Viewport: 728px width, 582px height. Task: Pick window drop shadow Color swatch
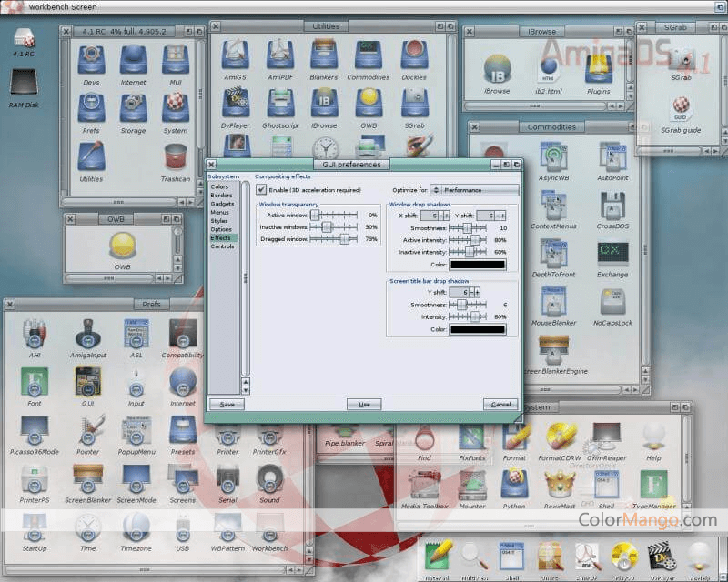pos(477,265)
